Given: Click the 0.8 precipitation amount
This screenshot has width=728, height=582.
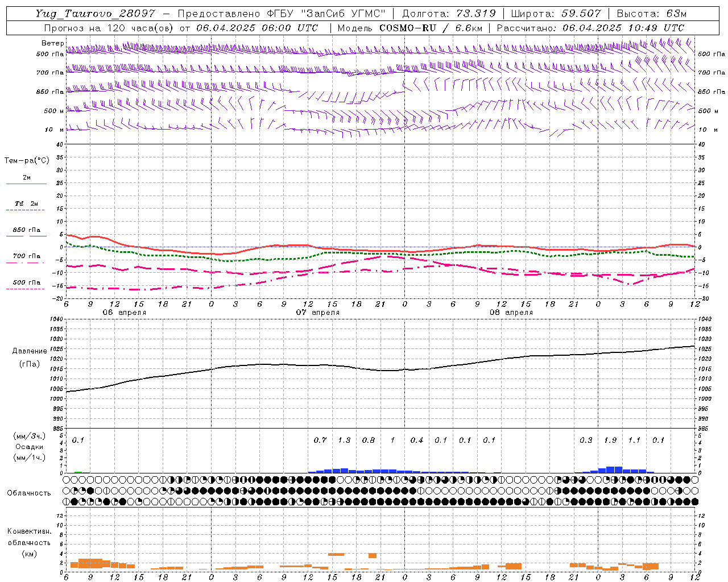Looking at the screenshot, I should click(369, 440).
